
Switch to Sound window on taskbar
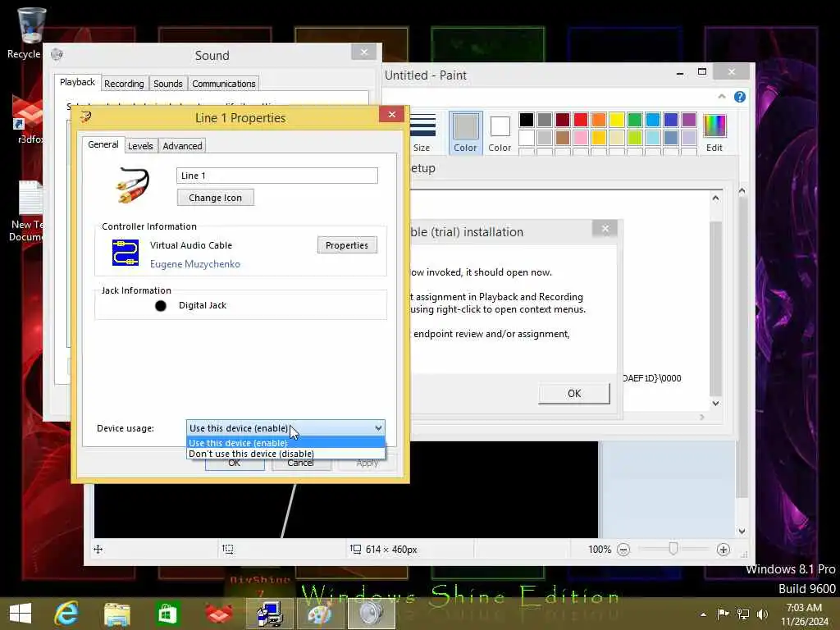371,614
